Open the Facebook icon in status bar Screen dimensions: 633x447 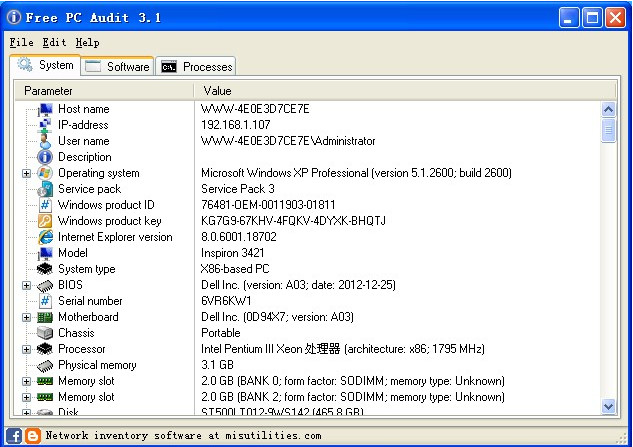coord(14,436)
